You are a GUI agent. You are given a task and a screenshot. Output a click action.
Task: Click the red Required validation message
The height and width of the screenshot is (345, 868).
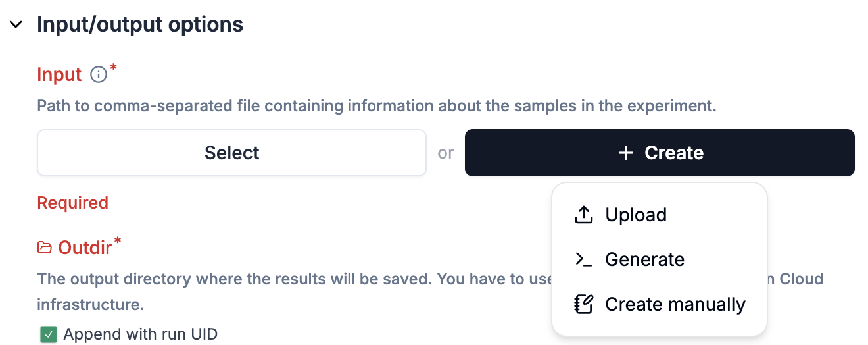tap(72, 203)
